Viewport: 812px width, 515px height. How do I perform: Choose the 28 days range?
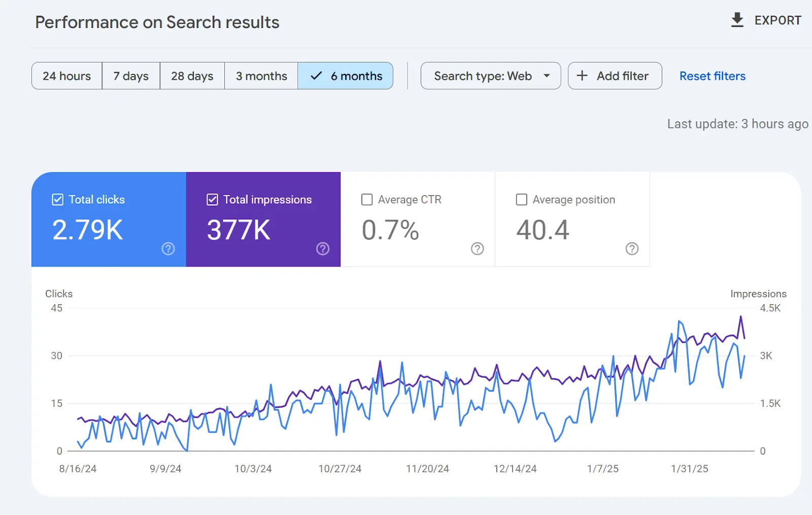[x=192, y=76]
